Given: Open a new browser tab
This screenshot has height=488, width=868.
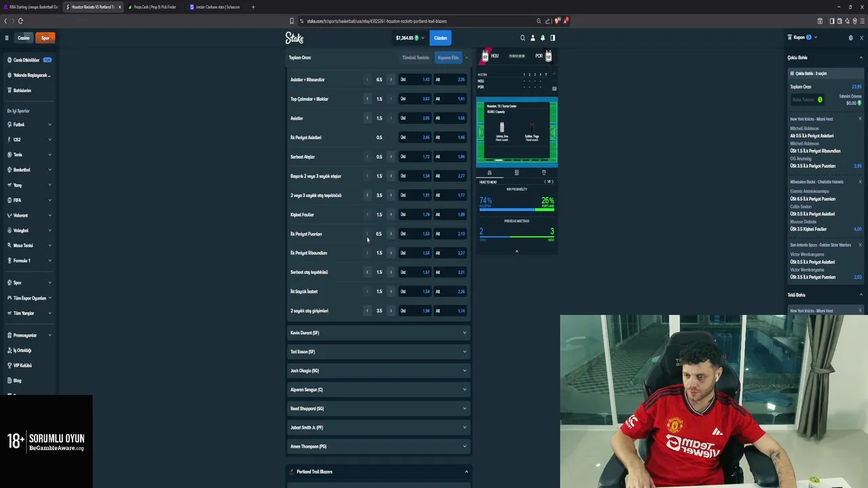Looking at the screenshot, I should 254,7.
